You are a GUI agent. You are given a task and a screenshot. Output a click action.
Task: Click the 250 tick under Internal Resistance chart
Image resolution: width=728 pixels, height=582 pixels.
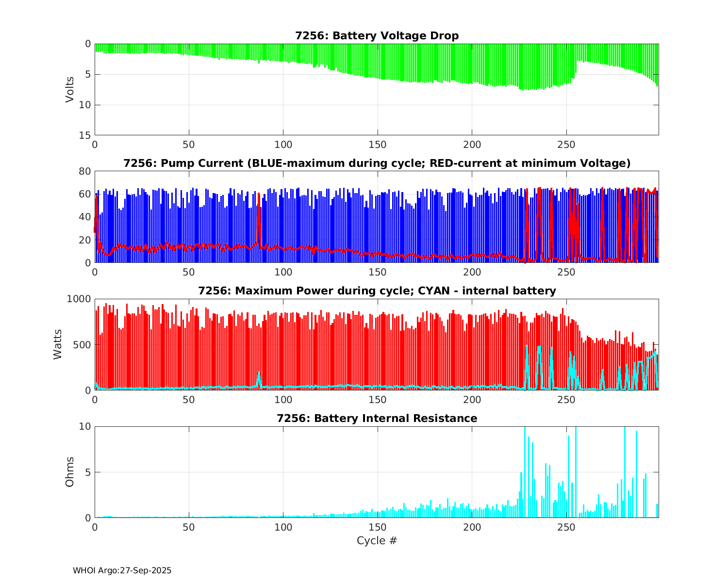(566, 527)
